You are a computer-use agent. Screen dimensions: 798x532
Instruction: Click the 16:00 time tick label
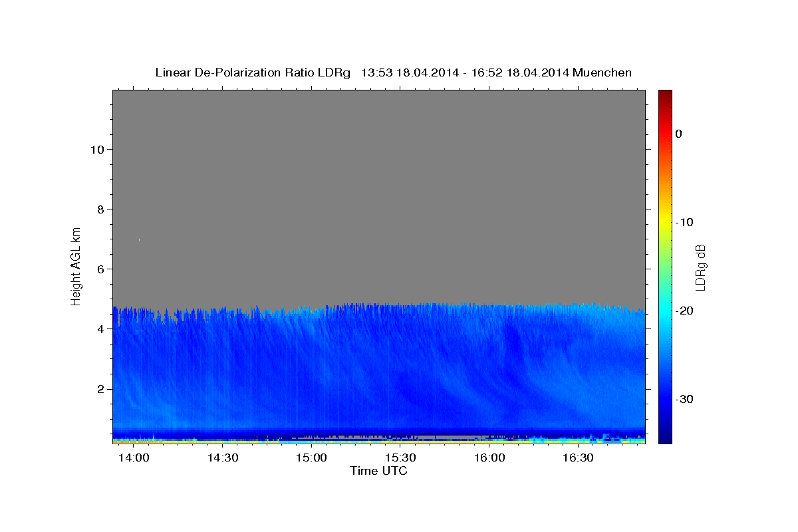coord(489,458)
